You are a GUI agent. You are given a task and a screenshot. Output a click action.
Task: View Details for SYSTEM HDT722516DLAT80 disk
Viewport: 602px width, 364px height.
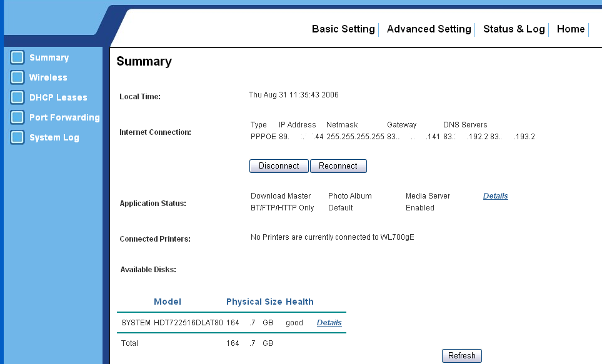[329, 323]
